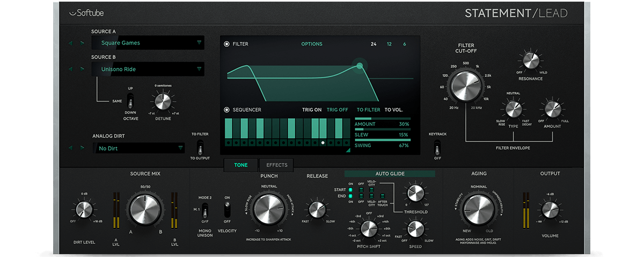Image resolution: width=644 pixels, height=259 pixels.
Task: Flip the Keytrack switch
Action: [x=437, y=147]
